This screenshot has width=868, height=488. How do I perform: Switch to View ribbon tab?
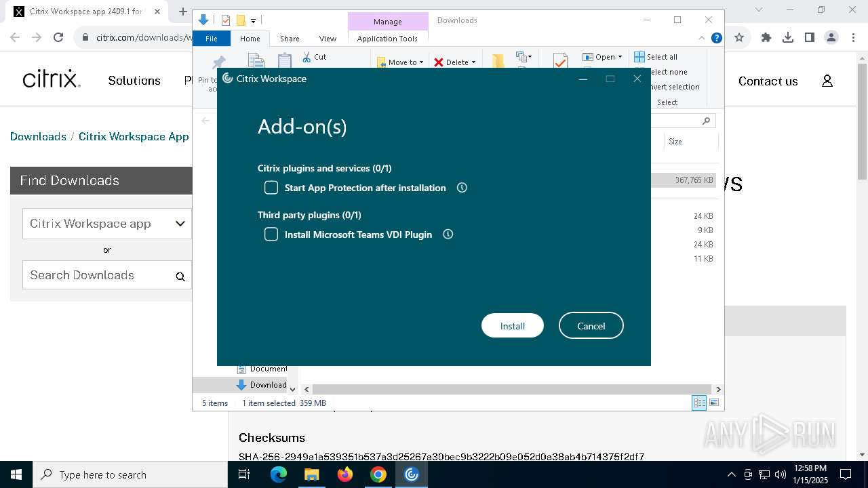click(328, 39)
